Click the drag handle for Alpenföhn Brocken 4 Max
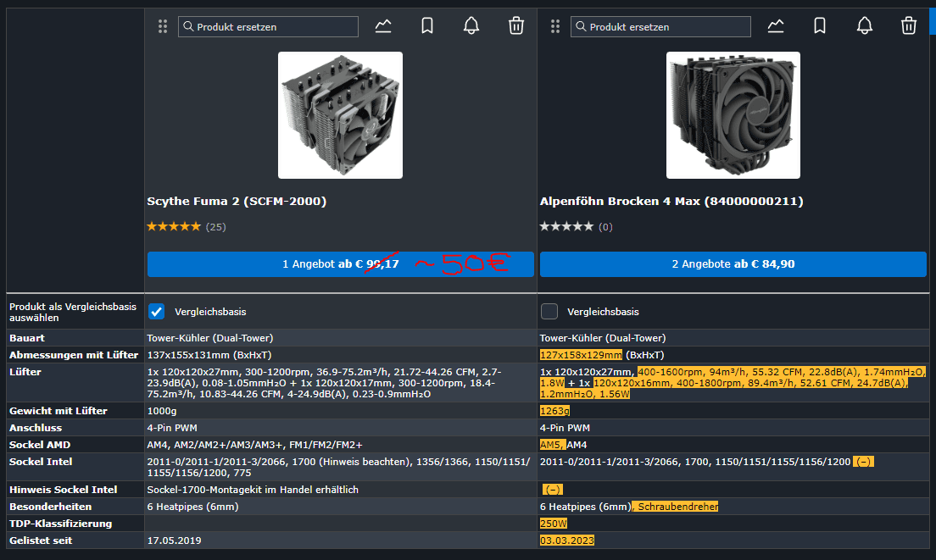The height and width of the screenshot is (560, 936). click(555, 26)
